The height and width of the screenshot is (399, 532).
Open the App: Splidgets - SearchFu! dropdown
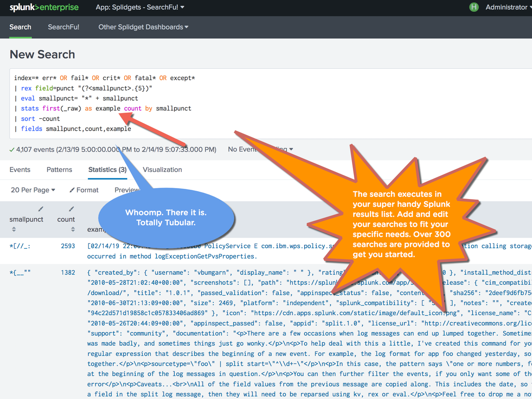(x=140, y=7)
